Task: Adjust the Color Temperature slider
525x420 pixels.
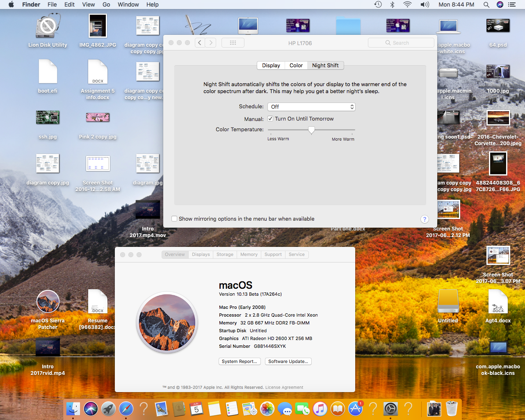Action: (311, 130)
